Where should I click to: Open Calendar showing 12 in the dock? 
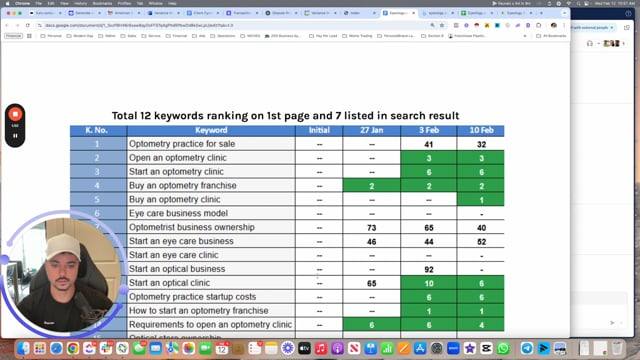click(x=222, y=348)
